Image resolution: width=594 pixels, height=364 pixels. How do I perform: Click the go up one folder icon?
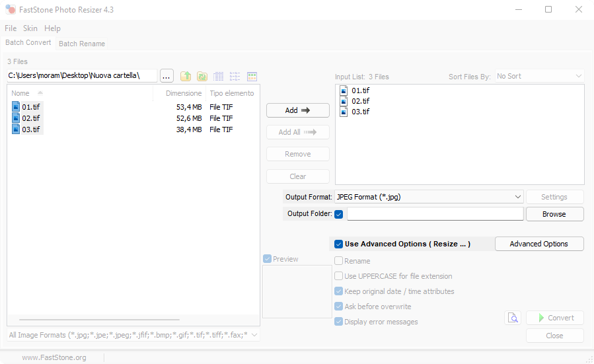click(x=186, y=76)
